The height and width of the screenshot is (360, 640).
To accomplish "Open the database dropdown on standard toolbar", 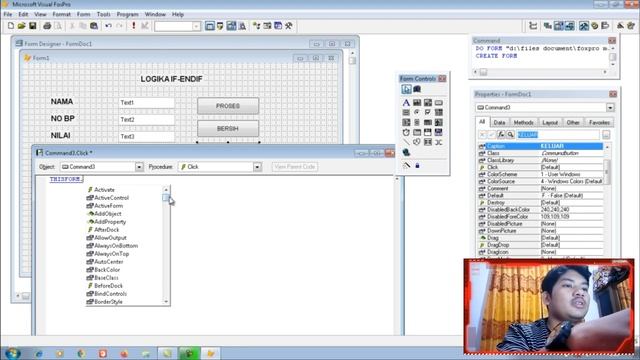I will click(196, 26).
